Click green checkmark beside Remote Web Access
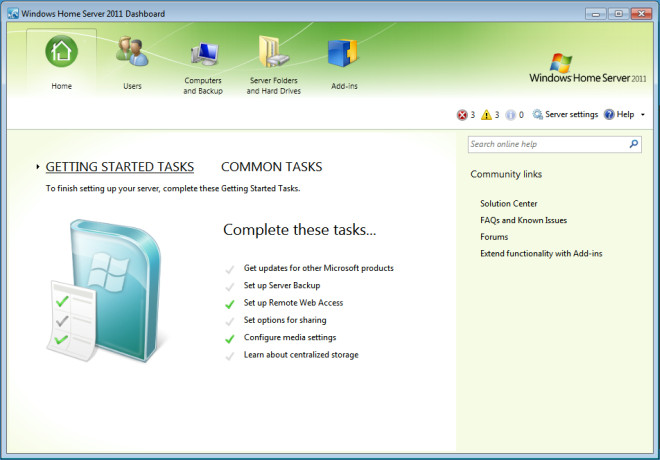Viewport: 660px width, 460px height. coord(230,304)
